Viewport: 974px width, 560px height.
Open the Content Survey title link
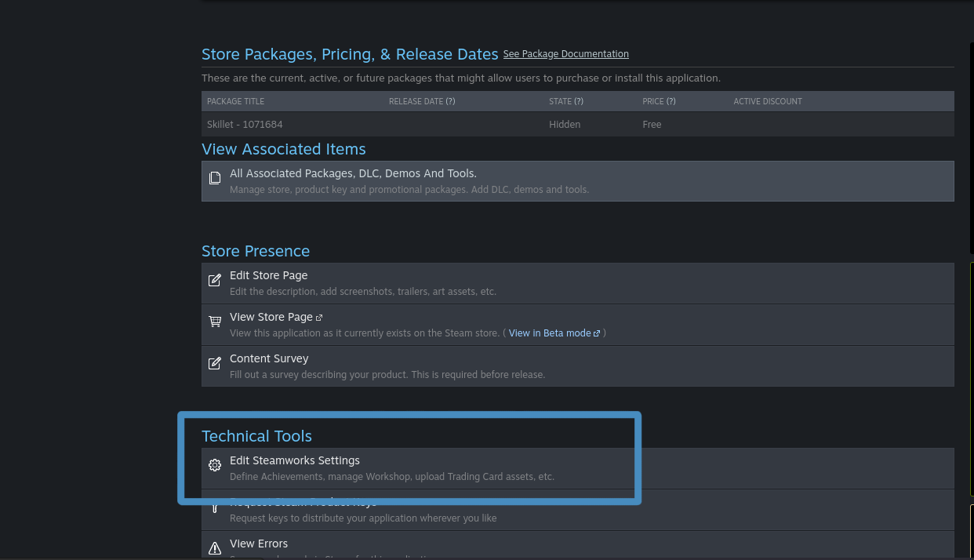click(269, 358)
